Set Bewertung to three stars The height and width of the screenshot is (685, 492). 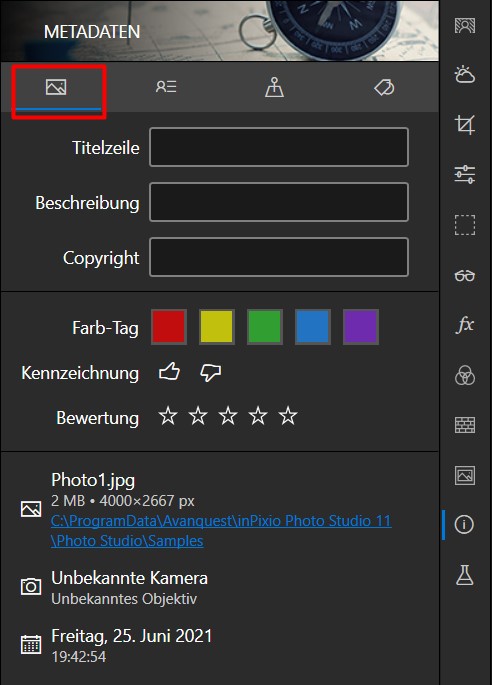228,416
